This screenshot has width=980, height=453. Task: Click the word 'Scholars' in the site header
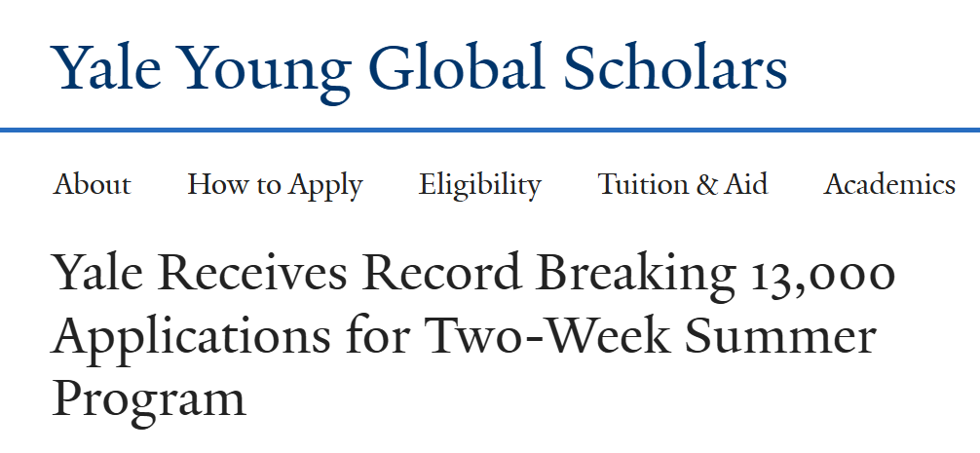(x=675, y=67)
